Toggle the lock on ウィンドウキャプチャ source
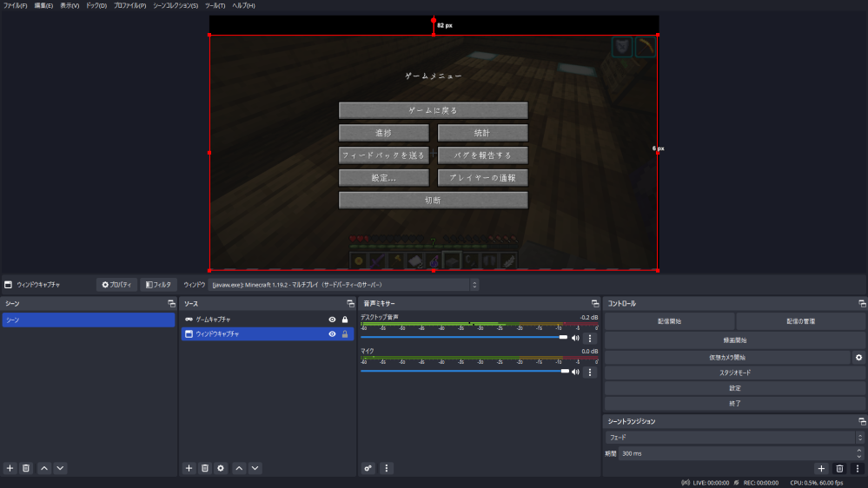This screenshot has width=868, height=488. click(x=345, y=333)
